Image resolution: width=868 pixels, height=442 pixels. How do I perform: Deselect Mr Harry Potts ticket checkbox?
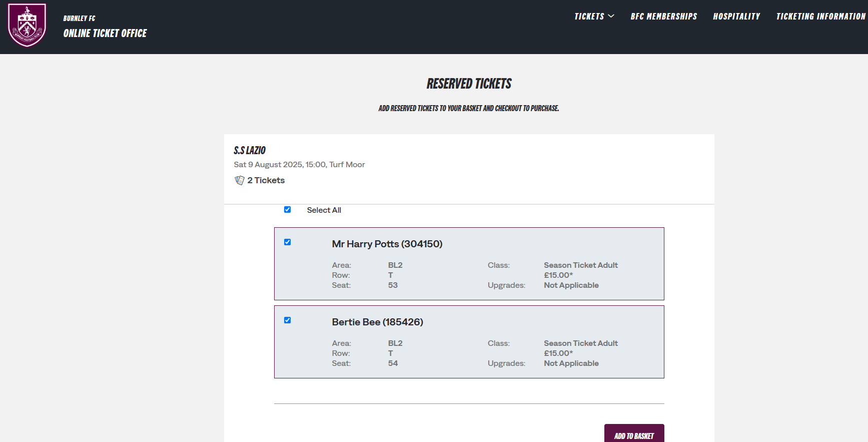287,242
